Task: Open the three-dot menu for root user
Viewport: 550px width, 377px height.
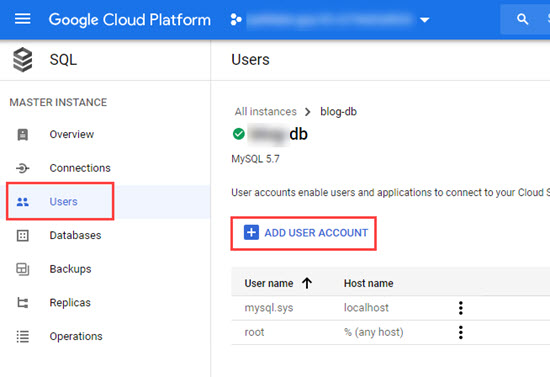Action: point(461,332)
